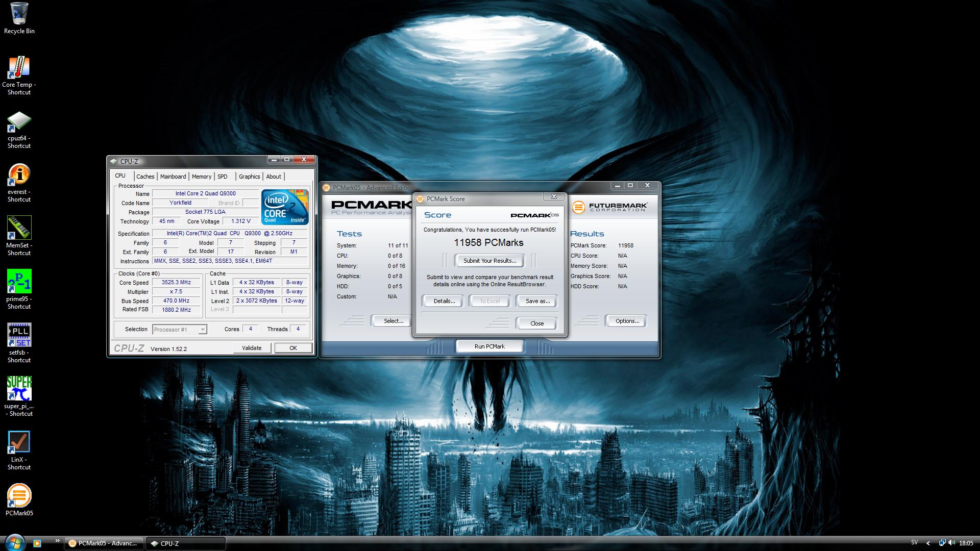Viewport: 980px width, 551px height.
Task: Switch to the Caches tab in CPU-Z
Action: point(145,177)
